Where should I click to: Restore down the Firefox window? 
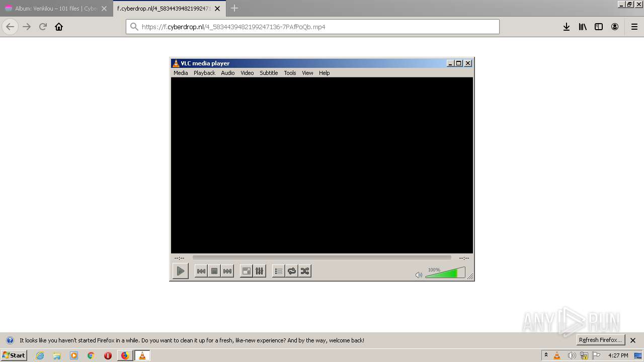[629, 4]
